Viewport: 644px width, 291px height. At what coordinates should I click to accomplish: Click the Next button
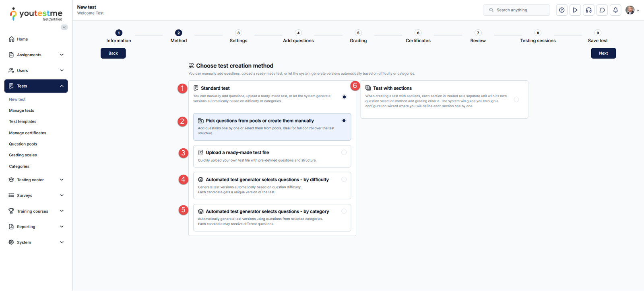coord(603,53)
